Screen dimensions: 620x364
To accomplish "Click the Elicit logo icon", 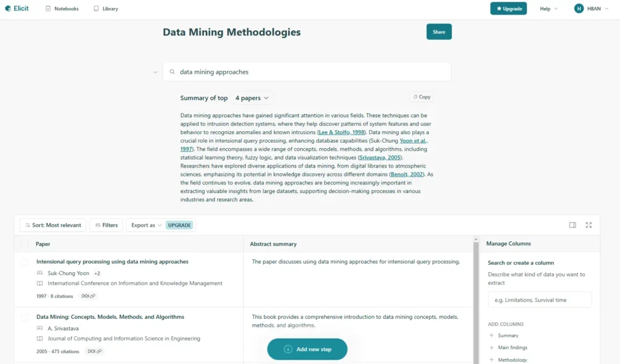I will pyautogui.click(x=8, y=8).
